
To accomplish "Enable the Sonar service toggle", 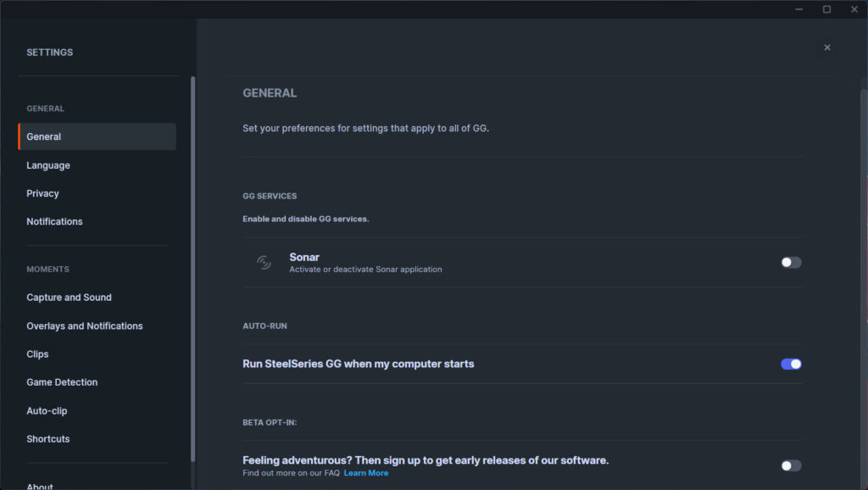I will pyautogui.click(x=791, y=263).
